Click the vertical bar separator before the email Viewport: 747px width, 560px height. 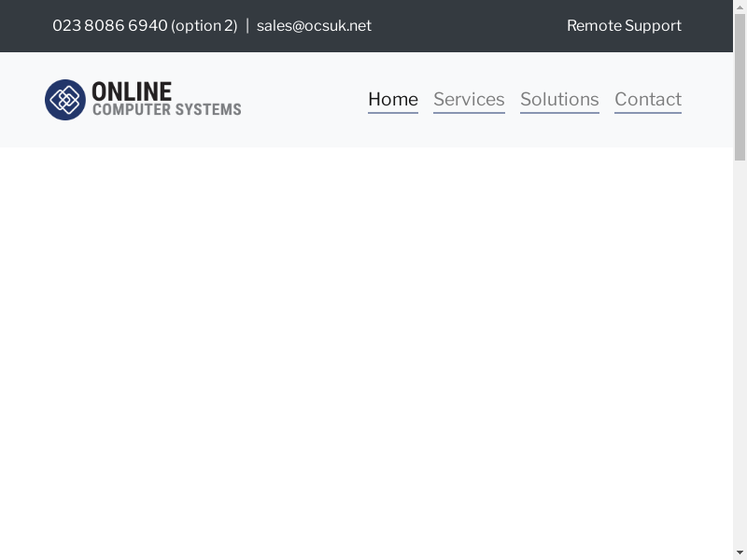coord(247,26)
